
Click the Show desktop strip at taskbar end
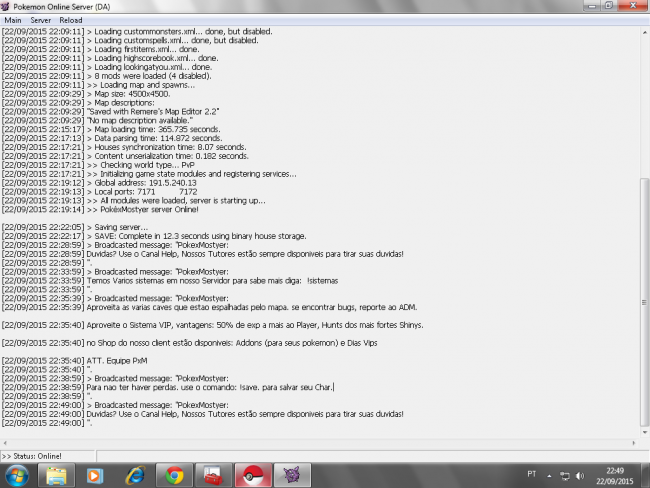pyautogui.click(x=646, y=476)
